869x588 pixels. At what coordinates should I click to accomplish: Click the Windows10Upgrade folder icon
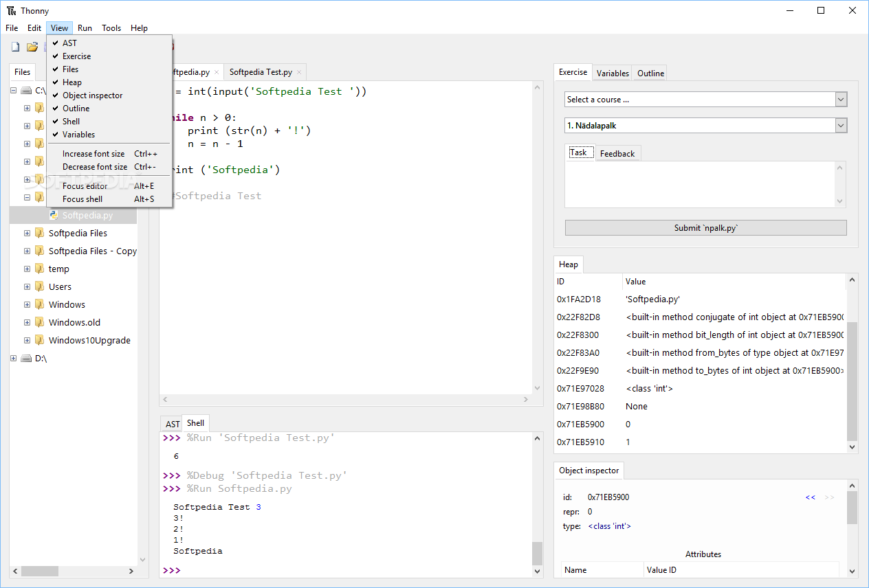pyautogui.click(x=40, y=340)
